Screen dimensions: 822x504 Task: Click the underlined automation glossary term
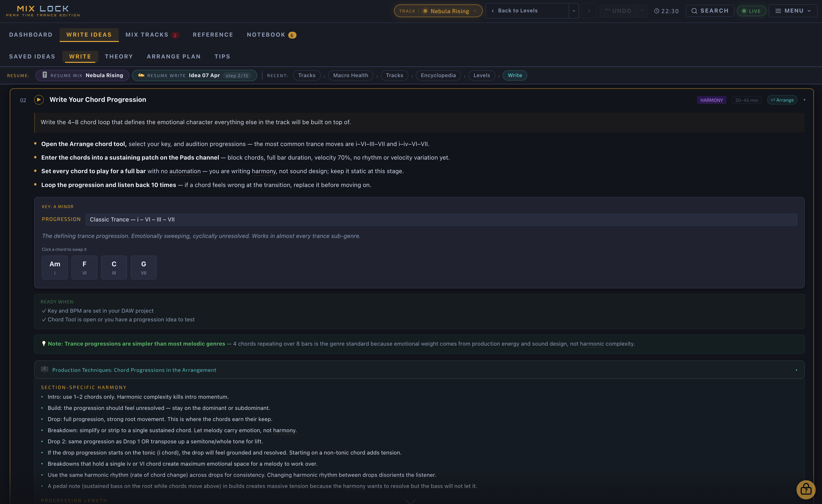185,171
